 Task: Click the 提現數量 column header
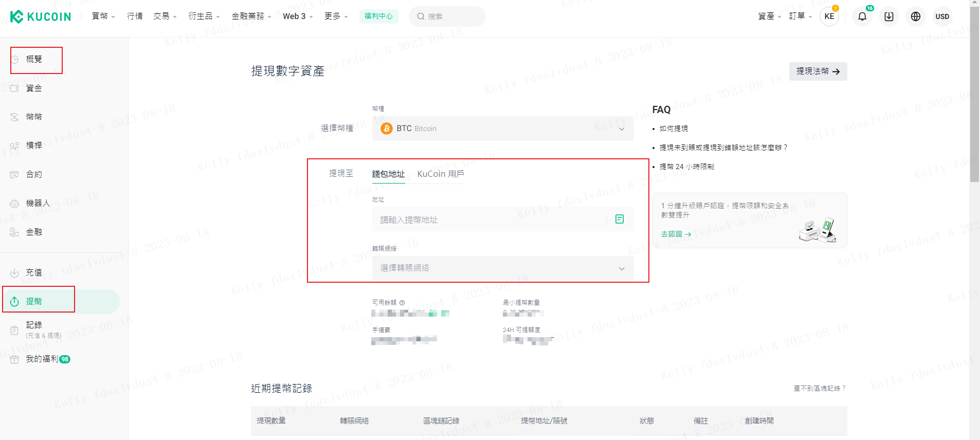pos(271,421)
